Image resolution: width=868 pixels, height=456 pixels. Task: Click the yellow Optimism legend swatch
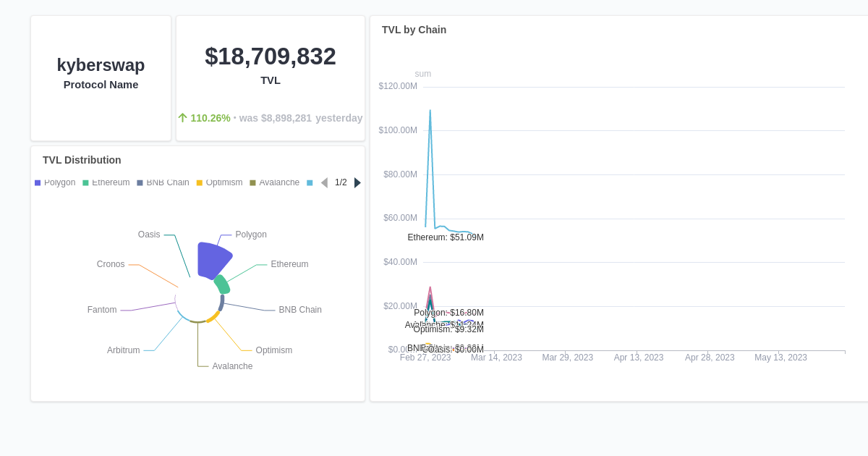click(200, 182)
